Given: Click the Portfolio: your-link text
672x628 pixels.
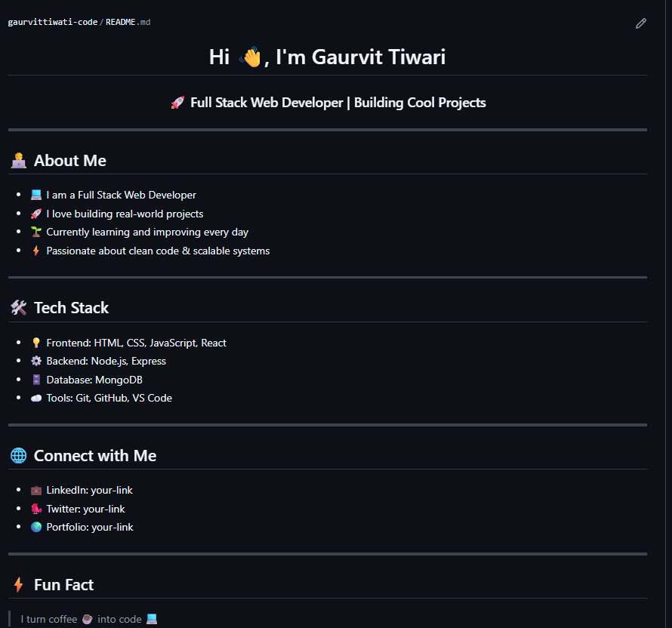Looking at the screenshot, I should pyautogui.click(x=90, y=528).
